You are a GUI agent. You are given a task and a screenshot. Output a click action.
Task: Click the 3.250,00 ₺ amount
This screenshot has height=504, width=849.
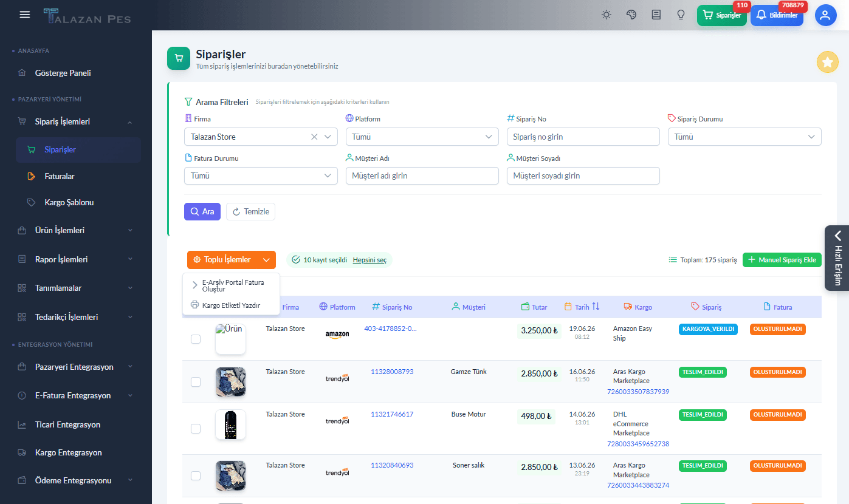[x=539, y=331]
